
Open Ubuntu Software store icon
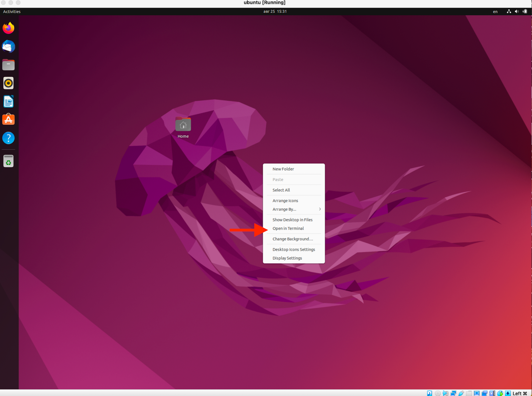click(9, 119)
